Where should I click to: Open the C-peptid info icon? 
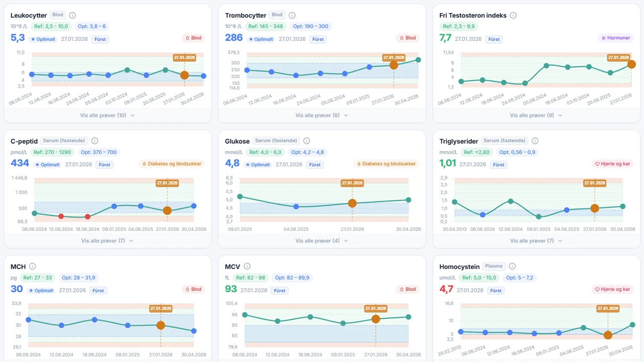tap(95, 141)
